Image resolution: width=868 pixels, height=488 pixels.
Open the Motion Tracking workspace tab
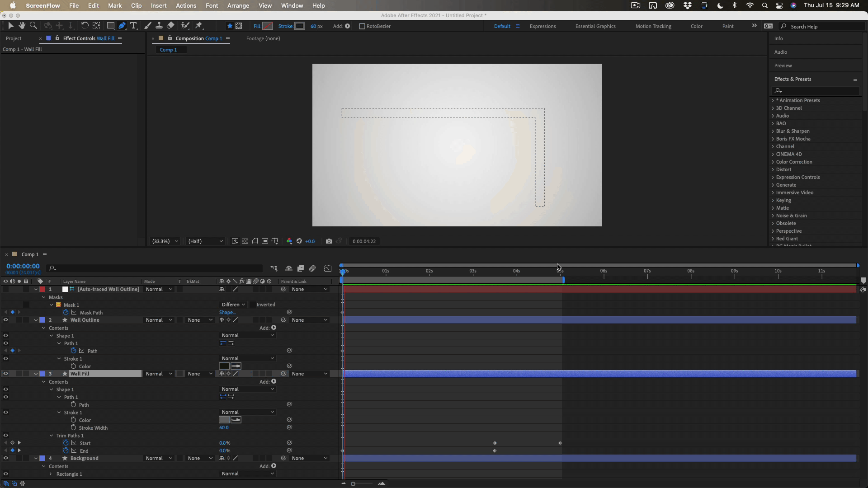coord(653,26)
